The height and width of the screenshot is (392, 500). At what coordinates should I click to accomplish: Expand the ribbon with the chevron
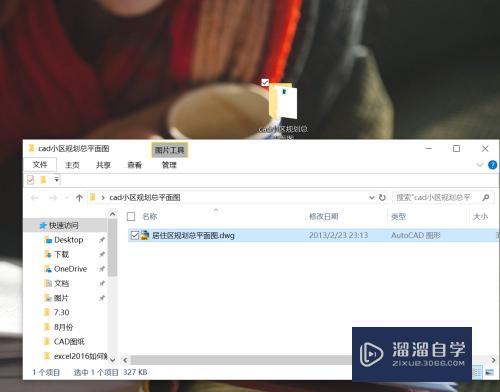[479, 165]
